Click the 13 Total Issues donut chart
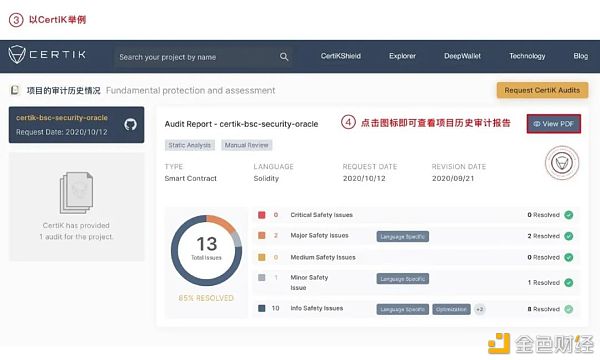Image resolution: width=600 pixels, height=360 pixels. 206,251
